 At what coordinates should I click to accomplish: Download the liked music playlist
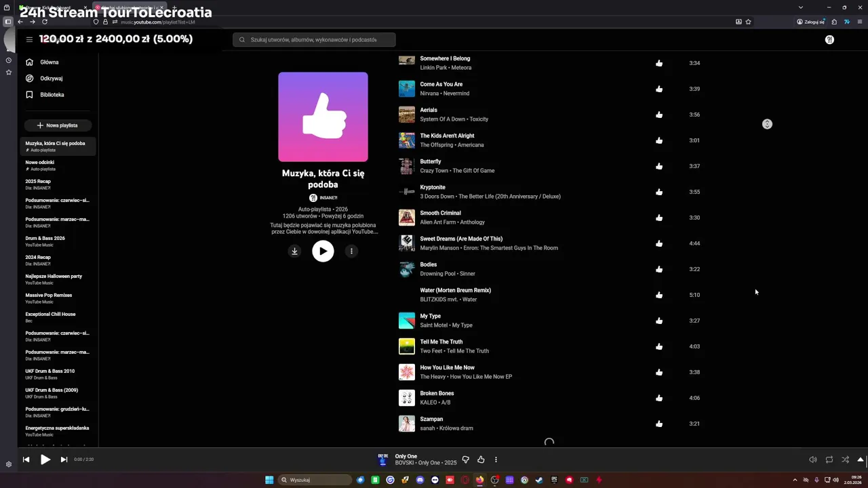point(294,251)
